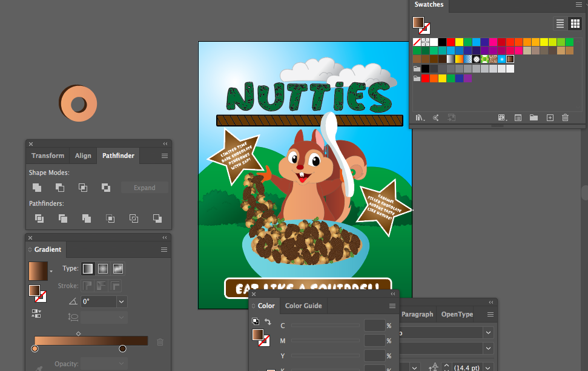Open the Swatch Libraries menu
Viewport: 588px width, 371px height.
[x=420, y=117]
